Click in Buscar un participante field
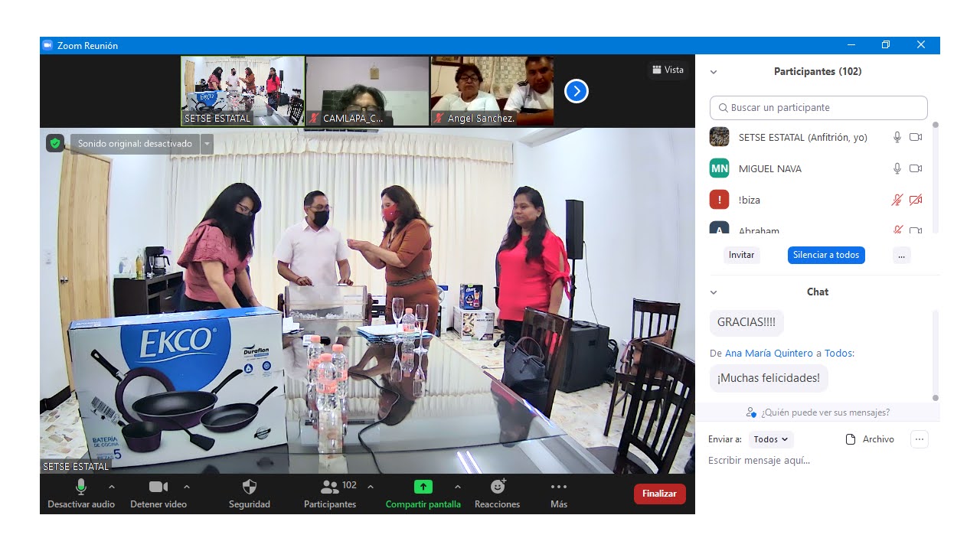 tap(818, 108)
